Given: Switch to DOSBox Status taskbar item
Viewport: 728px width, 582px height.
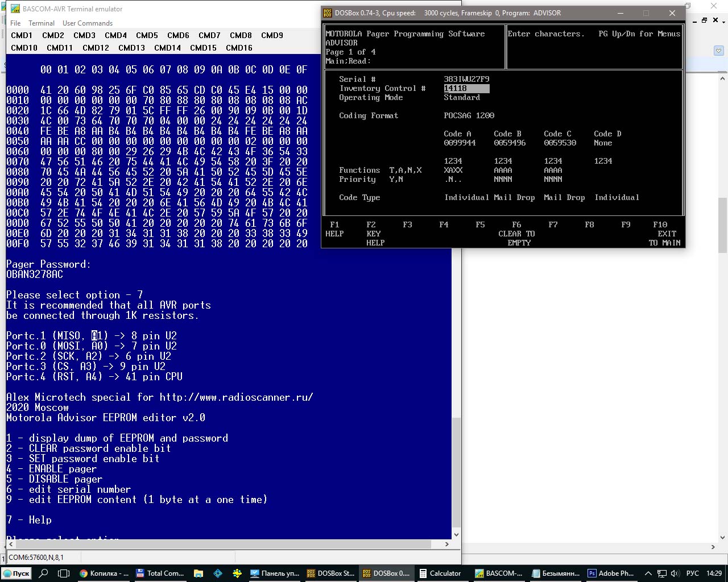Looking at the screenshot, I should tap(331, 573).
